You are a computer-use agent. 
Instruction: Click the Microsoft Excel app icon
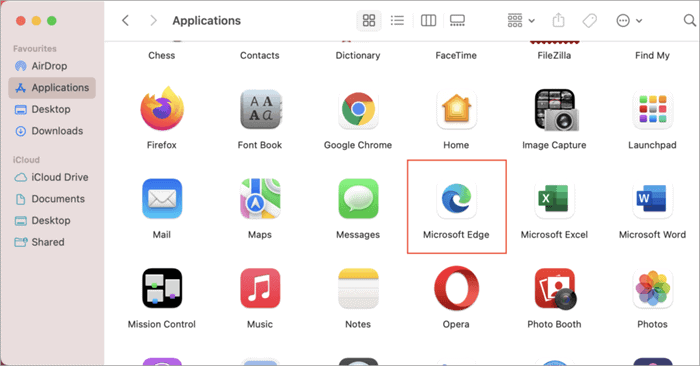554,199
